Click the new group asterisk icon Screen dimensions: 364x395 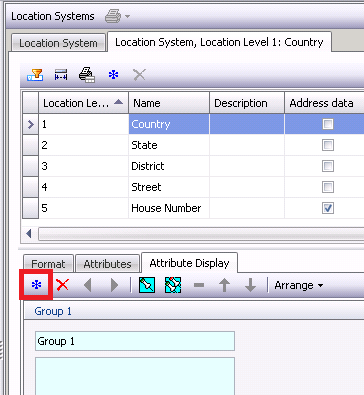36,285
